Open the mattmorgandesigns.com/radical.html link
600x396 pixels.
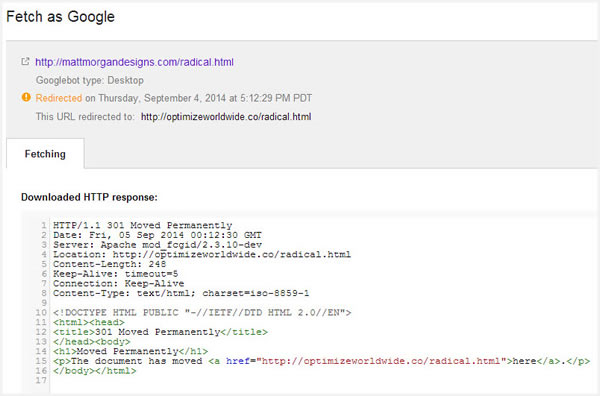click(134, 62)
